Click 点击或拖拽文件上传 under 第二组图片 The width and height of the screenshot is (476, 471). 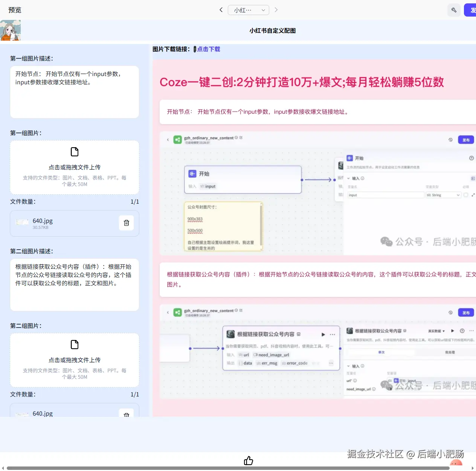[75, 360]
